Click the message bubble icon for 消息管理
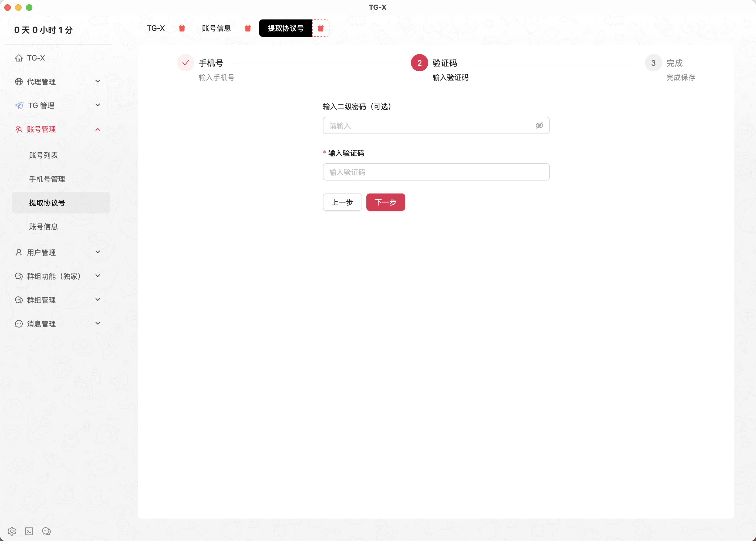 (x=19, y=324)
